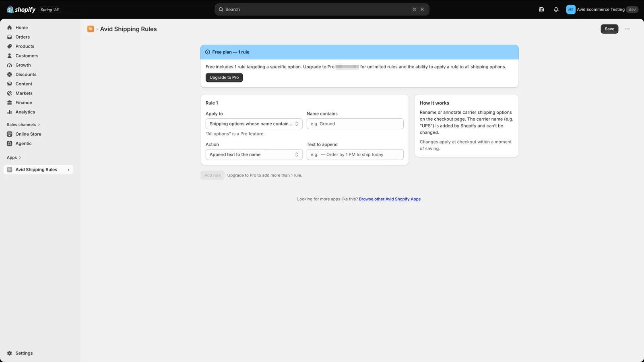Click the Analytics bar chart icon
The image size is (644, 362).
coord(10,112)
